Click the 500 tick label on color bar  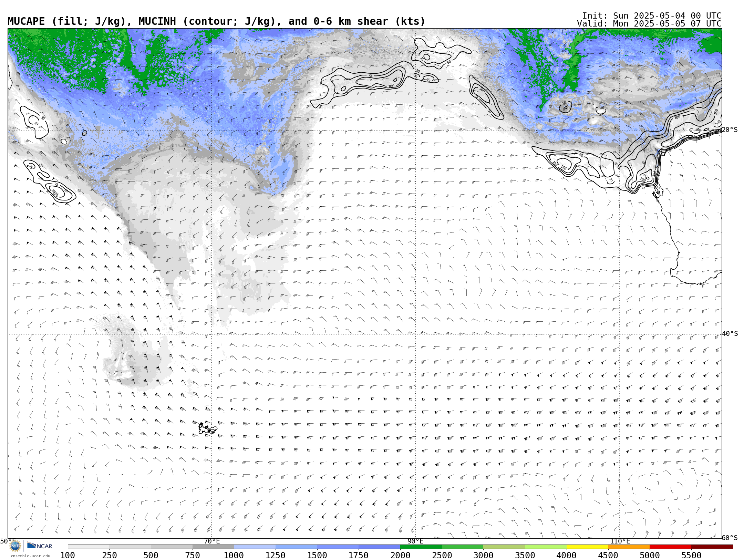click(151, 555)
